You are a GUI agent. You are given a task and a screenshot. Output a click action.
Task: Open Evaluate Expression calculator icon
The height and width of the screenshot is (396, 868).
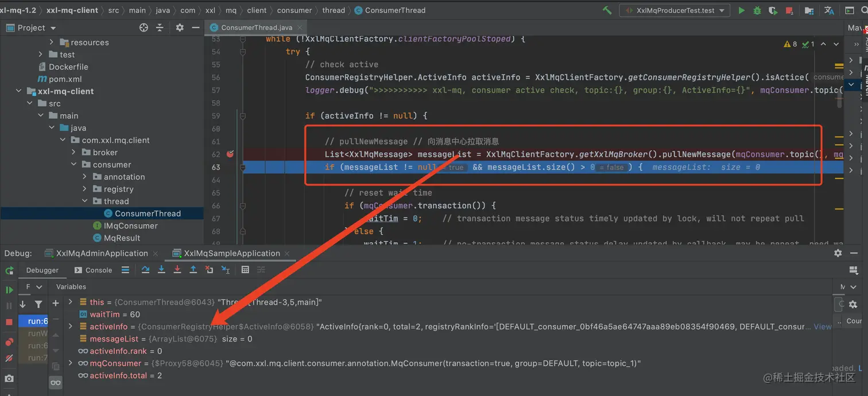[x=245, y=270]
